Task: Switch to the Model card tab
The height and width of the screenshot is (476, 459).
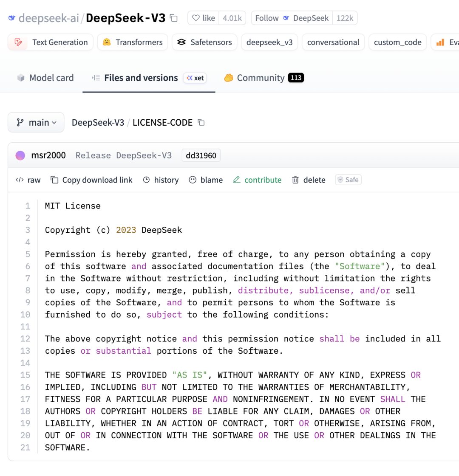Action: (45, 78)
